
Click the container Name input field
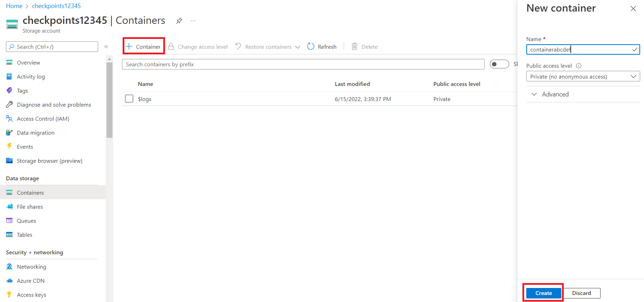coord(583,49)
